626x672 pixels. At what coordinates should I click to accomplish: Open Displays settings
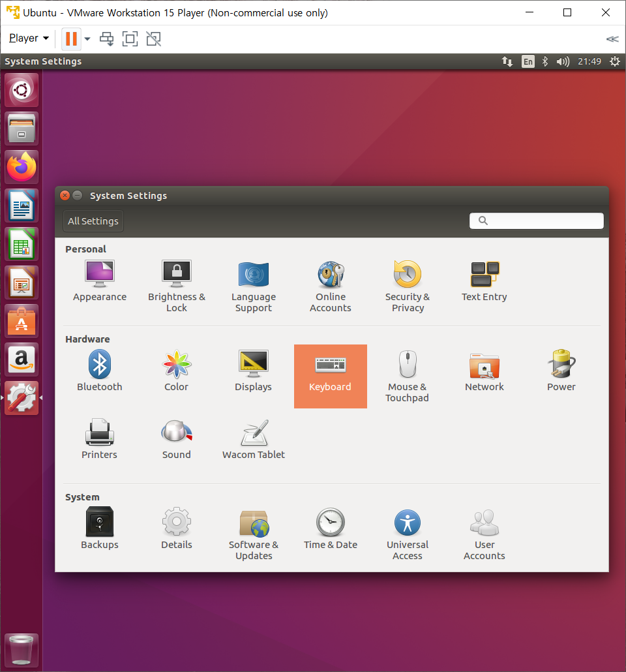253,371
